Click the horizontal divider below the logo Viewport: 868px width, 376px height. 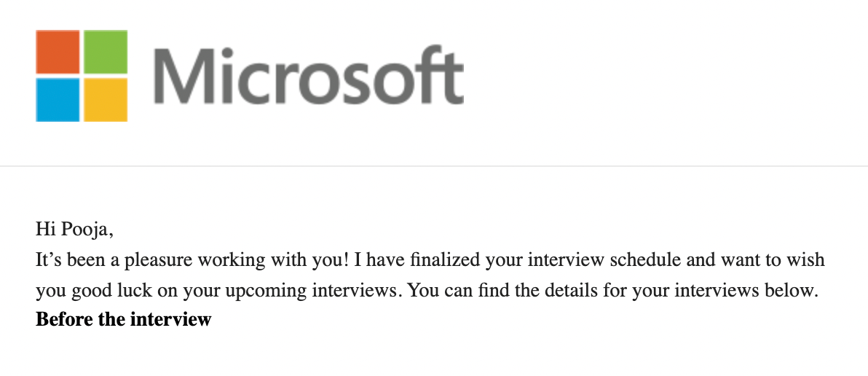(x=434, y=166)
